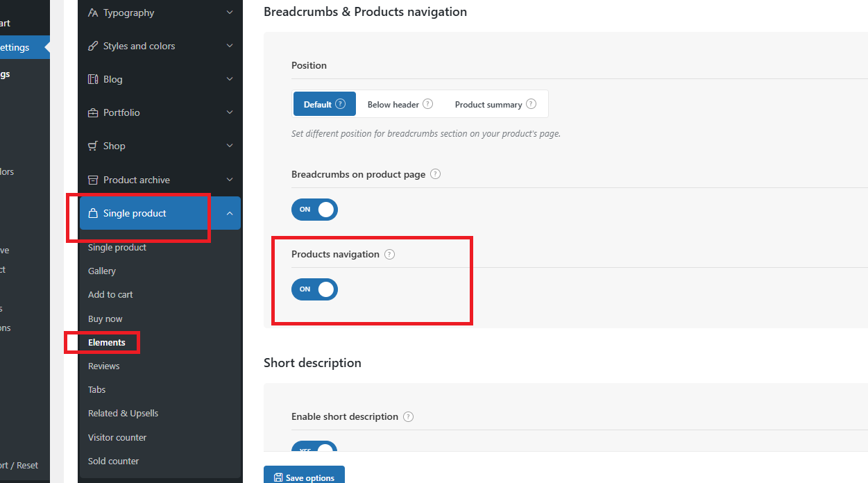The width and height of the screenshot is (868, 483).
Task: Open the Buy now submenu item
Action: point(105,319)
